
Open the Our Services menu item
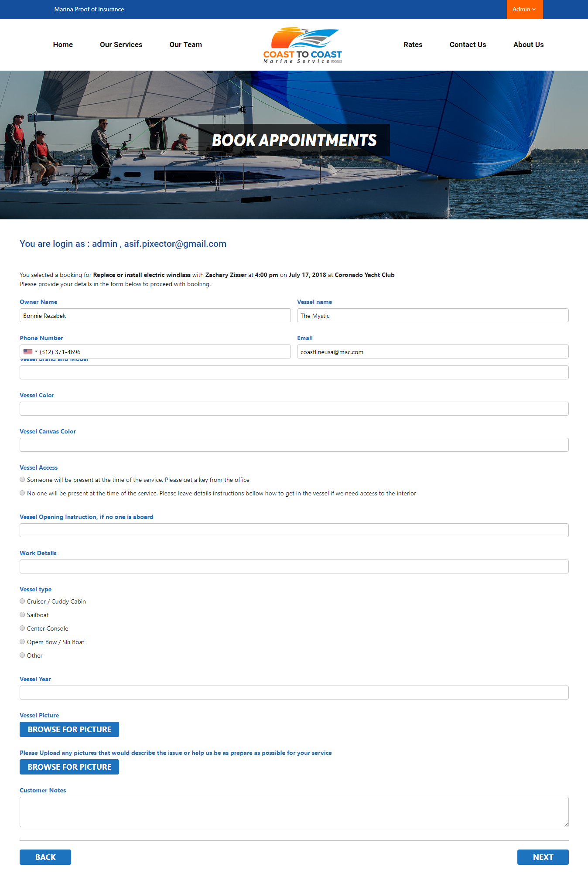(x=121, y=44)
